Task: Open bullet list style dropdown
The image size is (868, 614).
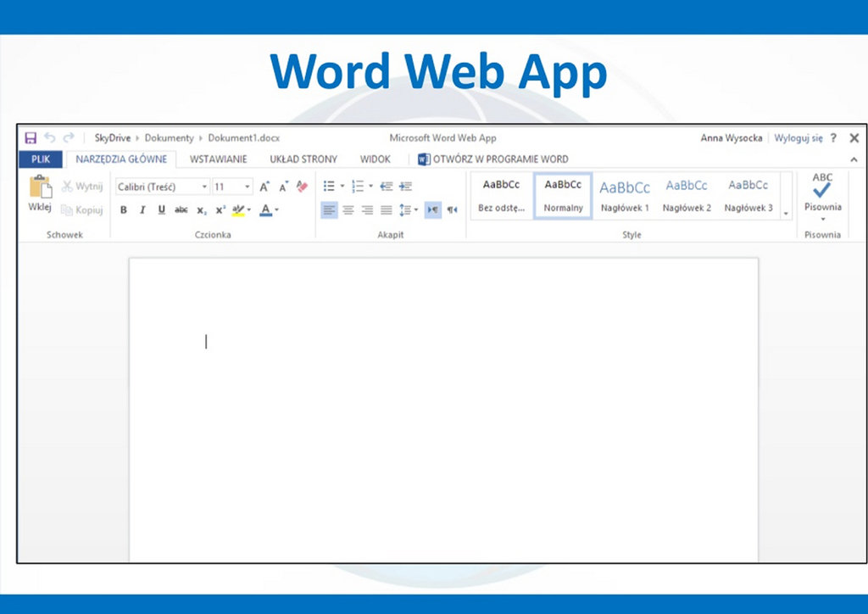Action: click(x=342, y=186)
